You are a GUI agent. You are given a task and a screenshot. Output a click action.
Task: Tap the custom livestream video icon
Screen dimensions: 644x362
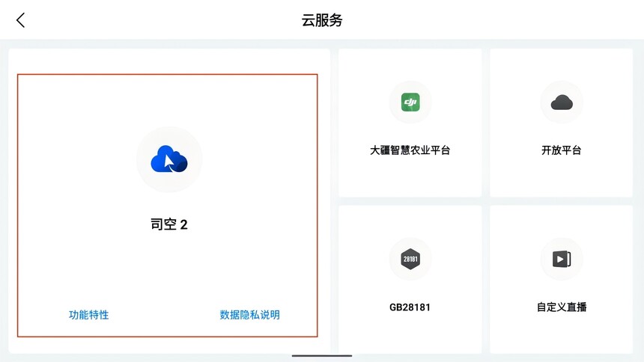(562, 259)
